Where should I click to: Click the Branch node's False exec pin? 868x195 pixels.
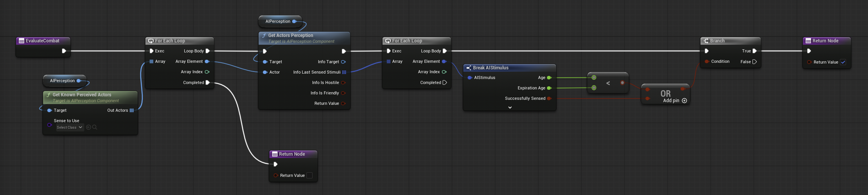[x=754, y=62]
